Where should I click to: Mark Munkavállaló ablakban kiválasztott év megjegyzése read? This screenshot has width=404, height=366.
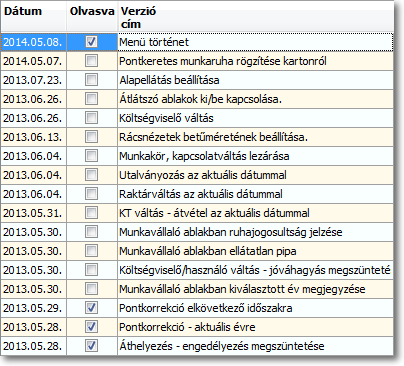[91, 289]
